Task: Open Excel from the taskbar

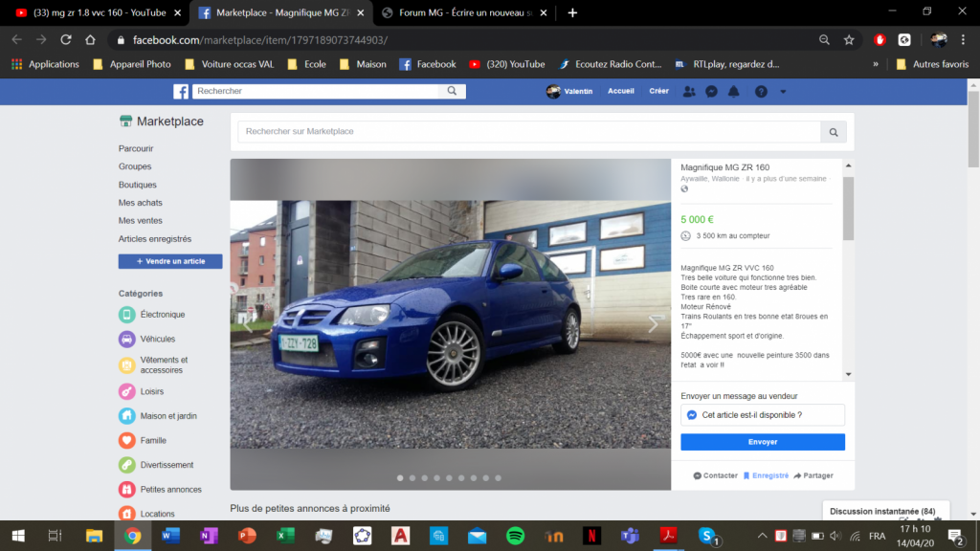Action: [x=285, y=536]
